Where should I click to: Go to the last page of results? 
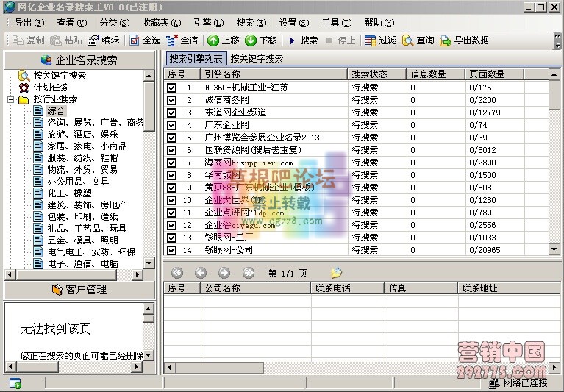(x=249, y=273)
